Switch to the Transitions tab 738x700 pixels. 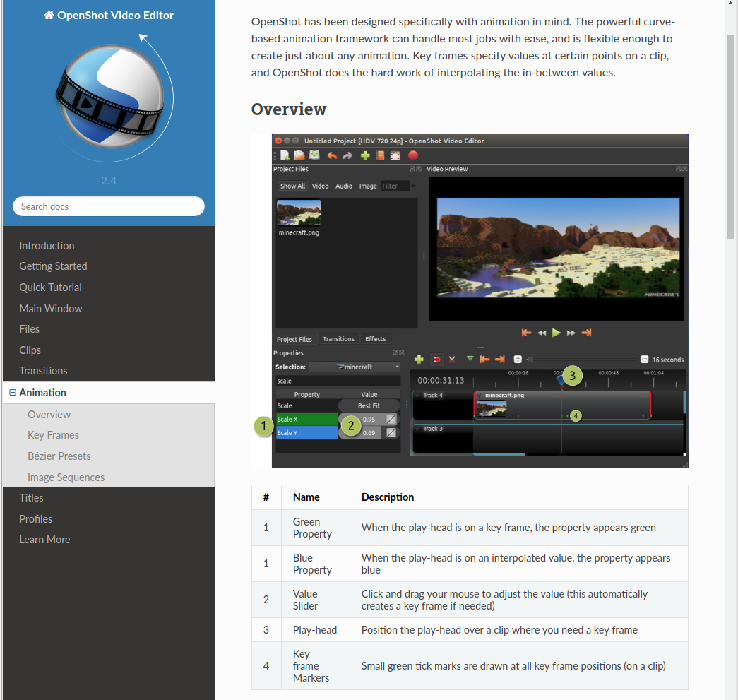tap(338, 338)
